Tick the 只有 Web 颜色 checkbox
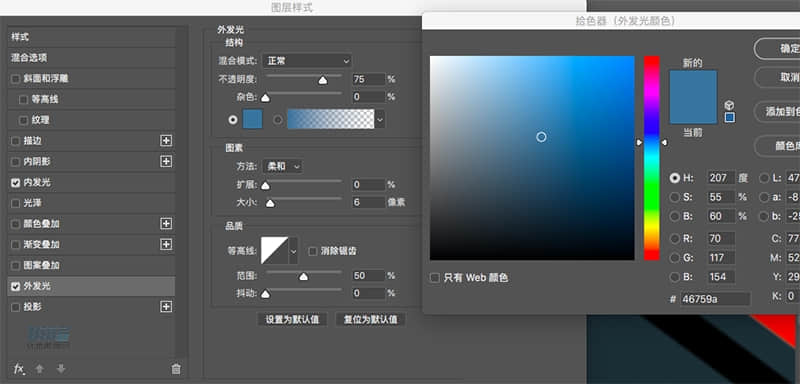The height and width of the screenshot is (384, 800). point(435,278)
